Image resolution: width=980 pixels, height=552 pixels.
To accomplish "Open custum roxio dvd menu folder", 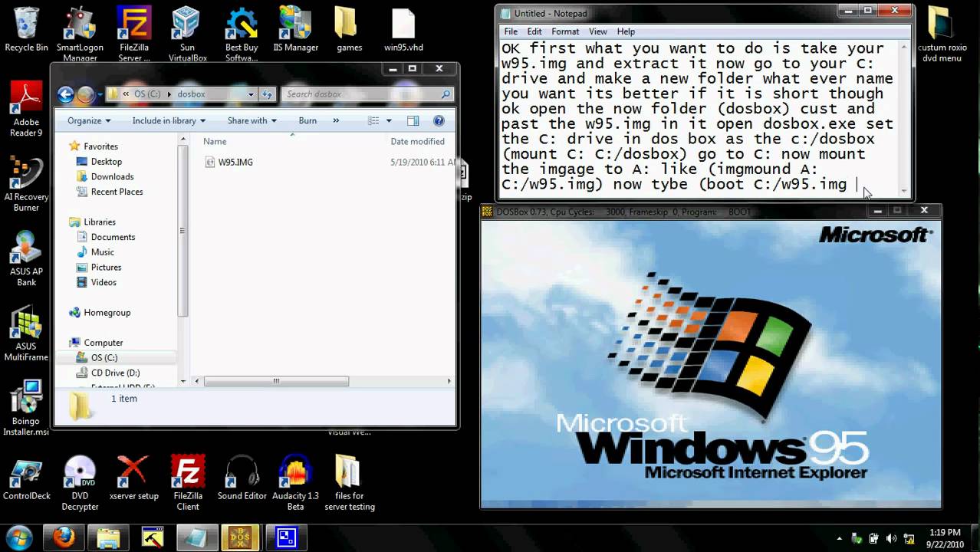I will click(x=942, y=33).
